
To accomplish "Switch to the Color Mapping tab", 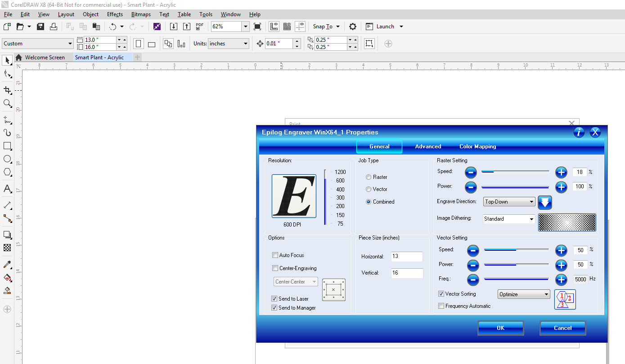I will 477,146.
